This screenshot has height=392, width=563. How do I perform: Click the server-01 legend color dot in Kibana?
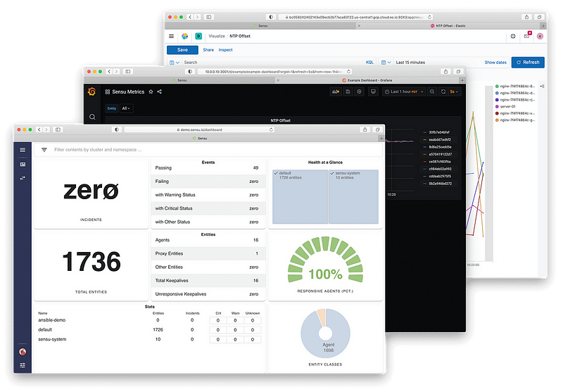click(x=497, y=106)
